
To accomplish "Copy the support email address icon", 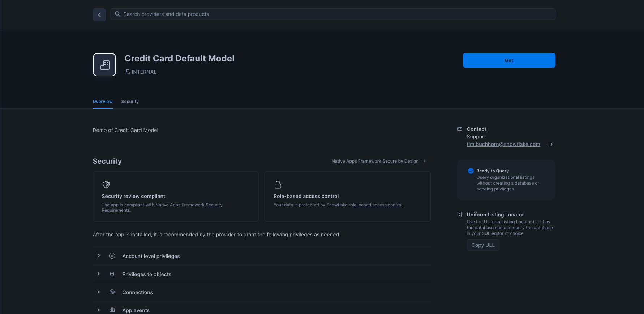I will pyautogui.click(x=551, y=144).
